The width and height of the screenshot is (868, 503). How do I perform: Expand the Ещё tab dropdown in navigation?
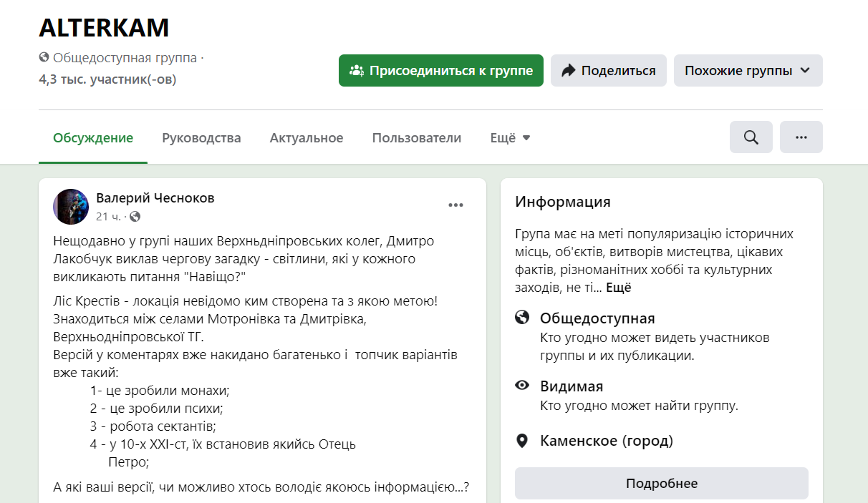point(510,137)
